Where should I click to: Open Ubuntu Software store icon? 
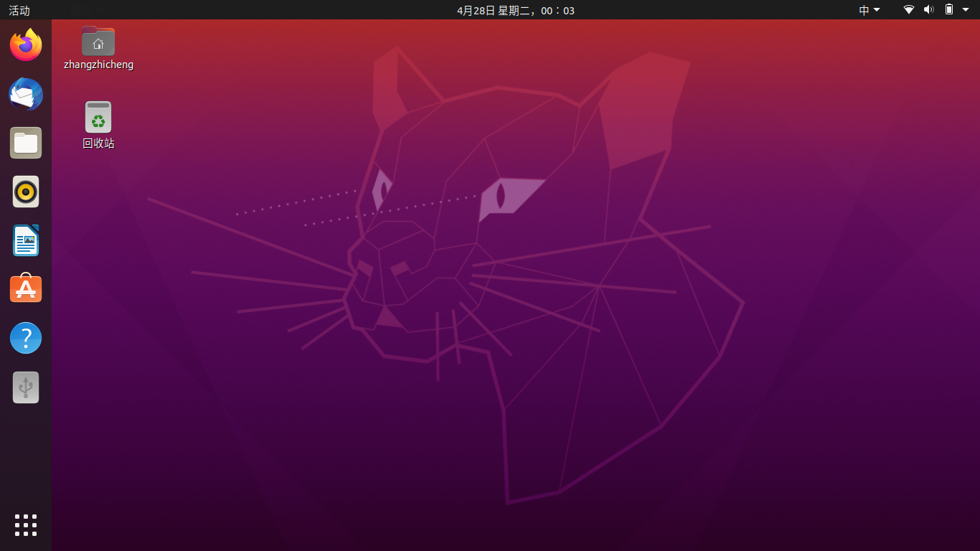coord(26,289)
